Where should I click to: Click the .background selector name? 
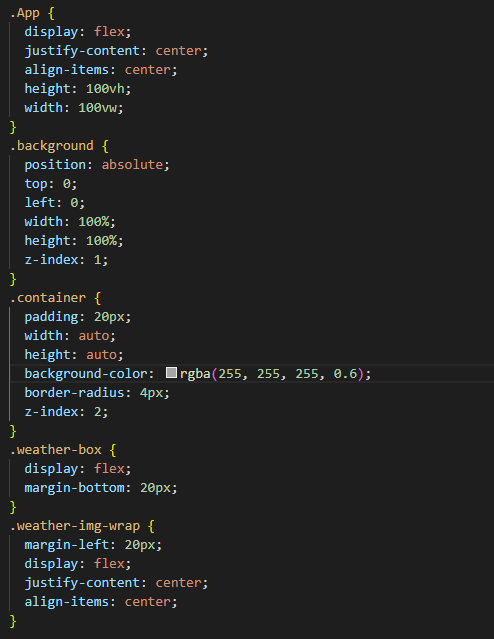(x=52, y=146)
